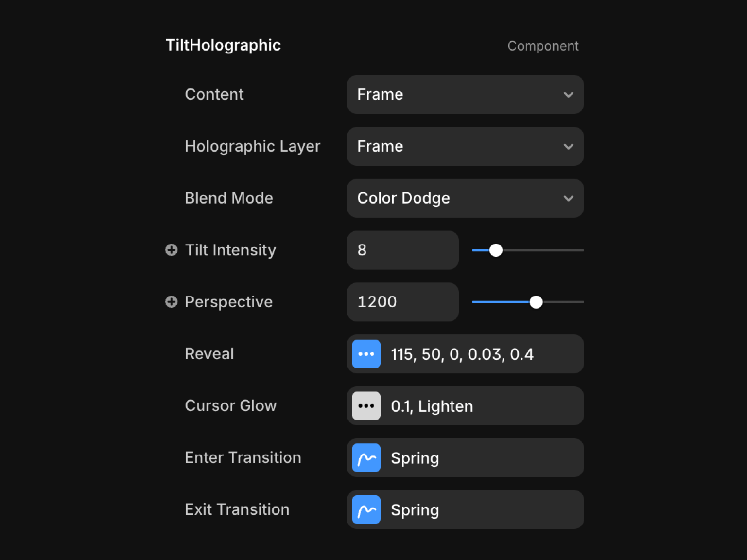Open the Holographic Layer dropdown
The image size is (747, 560).
click(465, 146)
